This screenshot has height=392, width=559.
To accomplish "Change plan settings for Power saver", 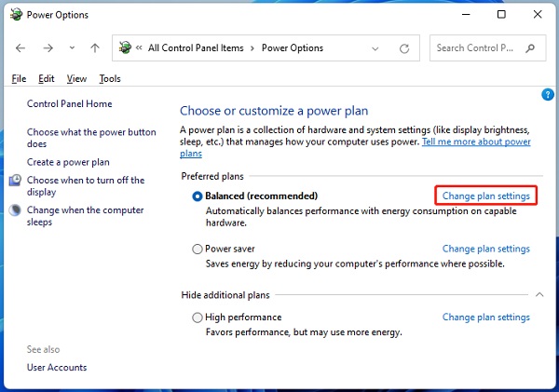I will [486, 249].
